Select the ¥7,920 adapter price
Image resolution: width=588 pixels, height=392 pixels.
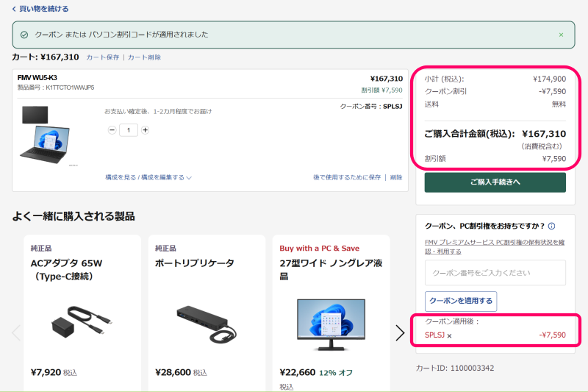[x=46, y=372]
